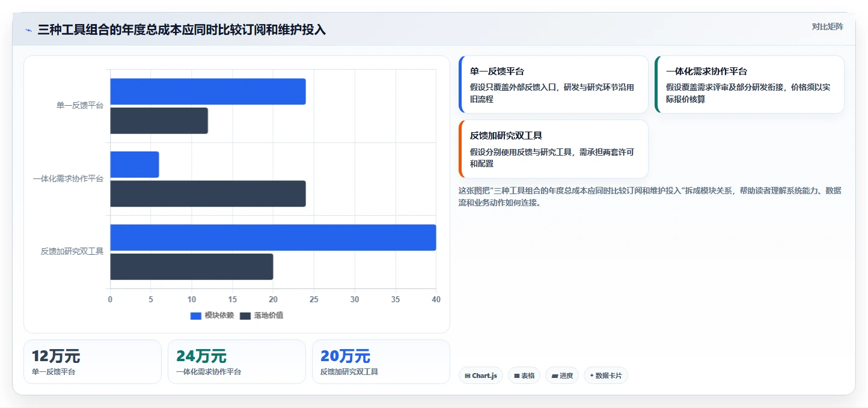The width and height of the screenshot is (868, 408).
Task: Click the paragraph starting 这张图把
Action: pos(650,196)
